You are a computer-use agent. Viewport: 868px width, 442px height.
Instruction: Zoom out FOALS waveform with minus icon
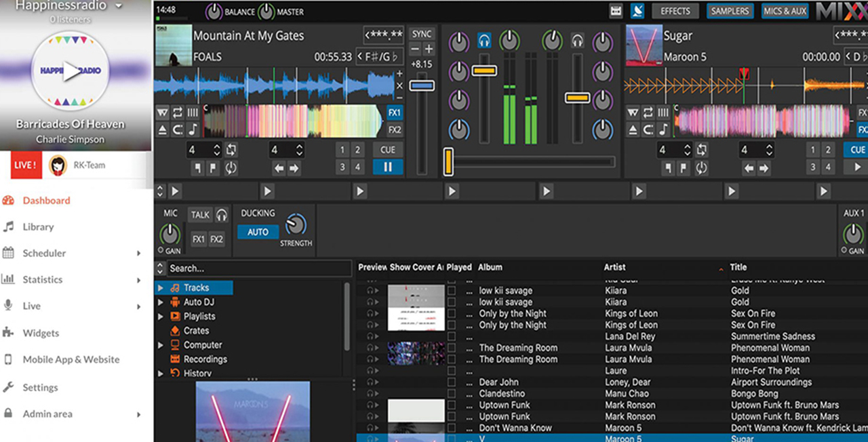(400, 98)
